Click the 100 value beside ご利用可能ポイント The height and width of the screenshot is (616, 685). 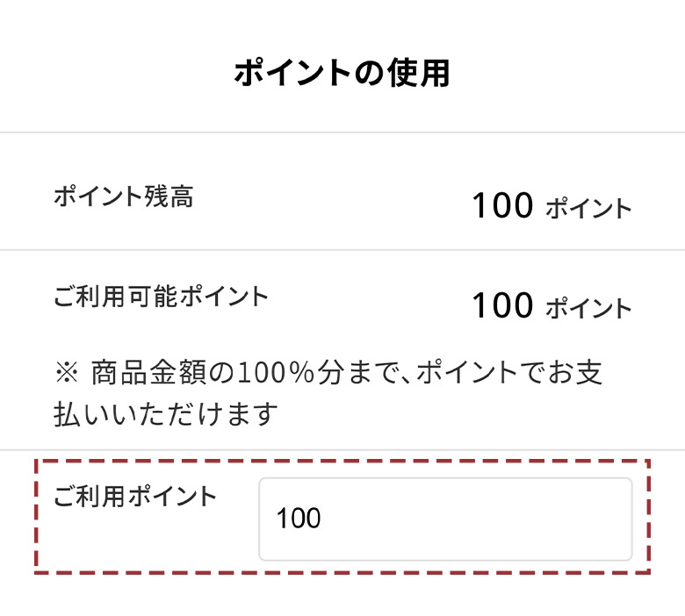pos(502,306)
